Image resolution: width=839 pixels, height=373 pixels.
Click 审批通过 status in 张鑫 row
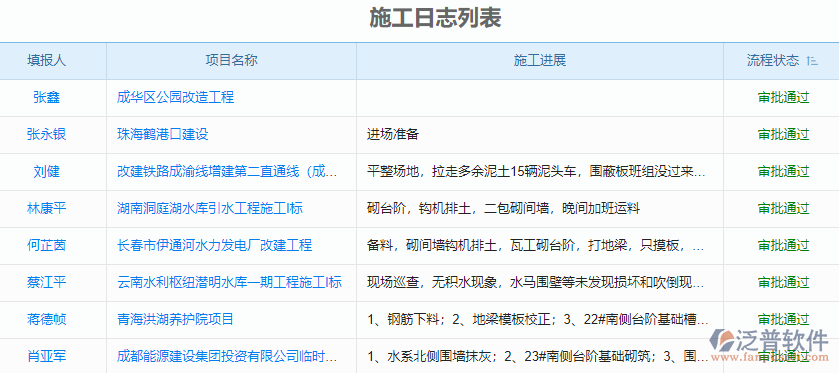tap(784, 97)
